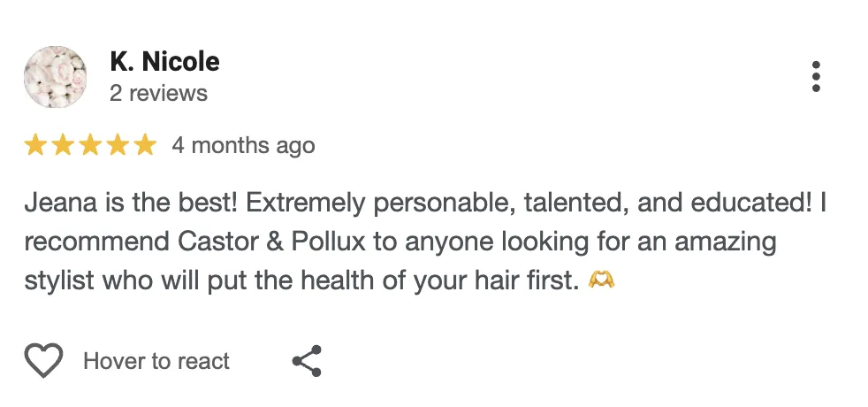The height and width of the screenshot is (407, 868).
Task: Click the third rating star
Action: click(90, 145)
